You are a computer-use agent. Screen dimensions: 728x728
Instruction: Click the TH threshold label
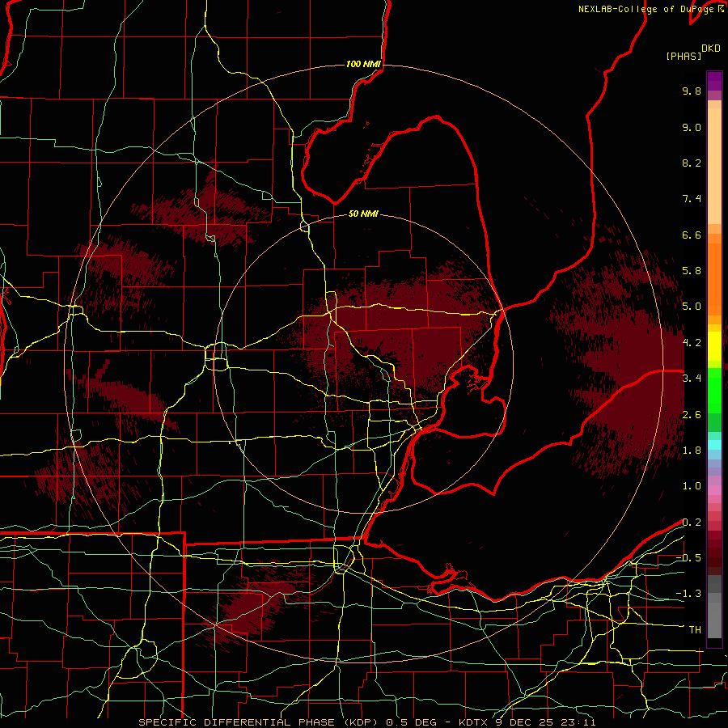coord(695,630)
